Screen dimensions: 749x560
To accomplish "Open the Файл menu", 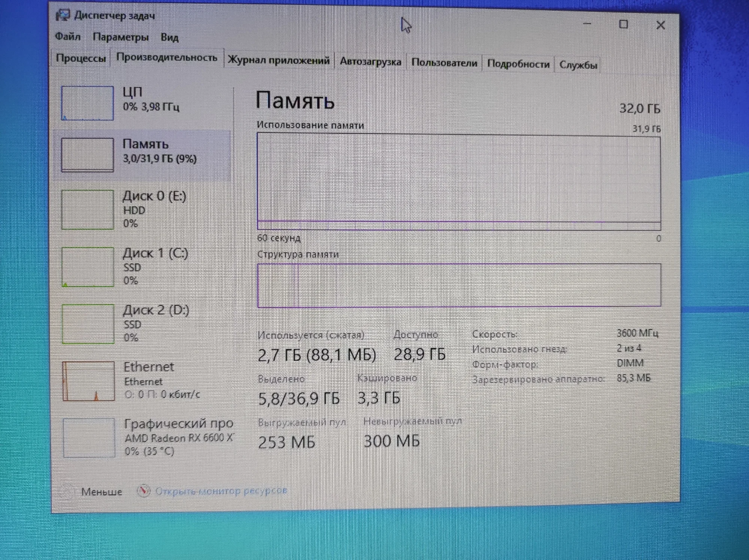I will [x=68, y=37].
